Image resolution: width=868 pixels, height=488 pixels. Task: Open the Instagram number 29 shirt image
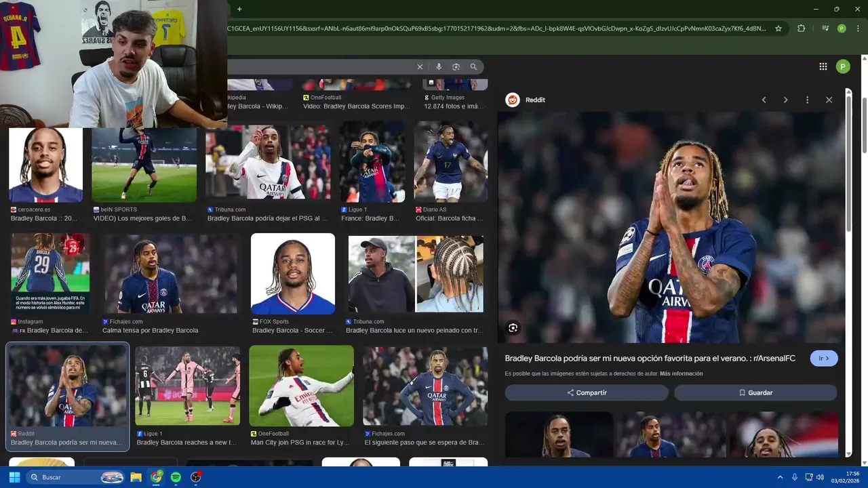(50, 274)
